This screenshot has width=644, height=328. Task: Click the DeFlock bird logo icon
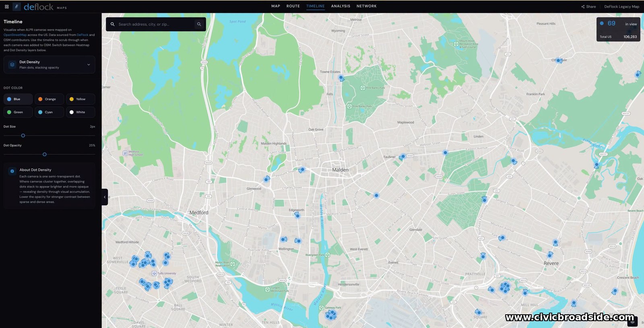point(17,6)
